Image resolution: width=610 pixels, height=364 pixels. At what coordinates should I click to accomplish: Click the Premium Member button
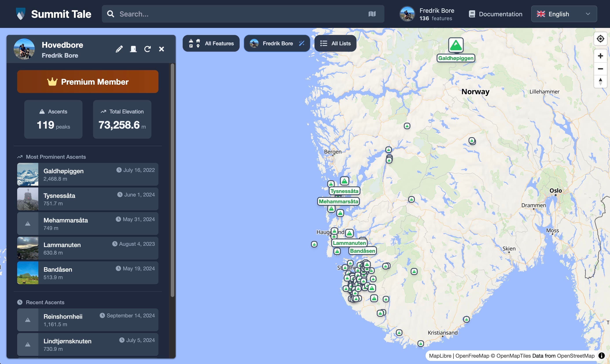88,82
